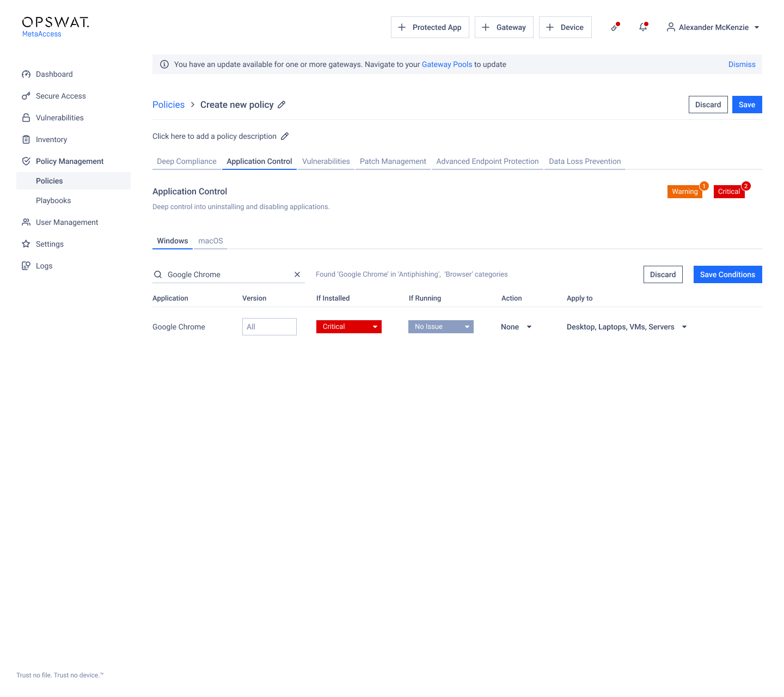The width and height of the screenshot is (784, 697).
Task: Discard the conditions next to Save Conditions
Action: 663,274
